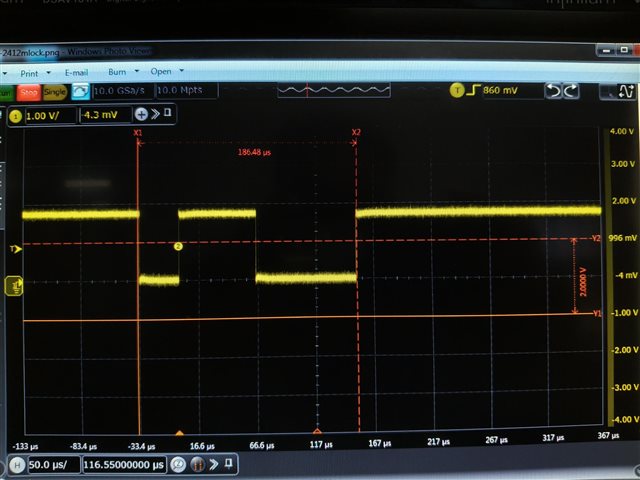640x480 pixels.
Task: Open the Print menu
Action: [x=29, y=74]
